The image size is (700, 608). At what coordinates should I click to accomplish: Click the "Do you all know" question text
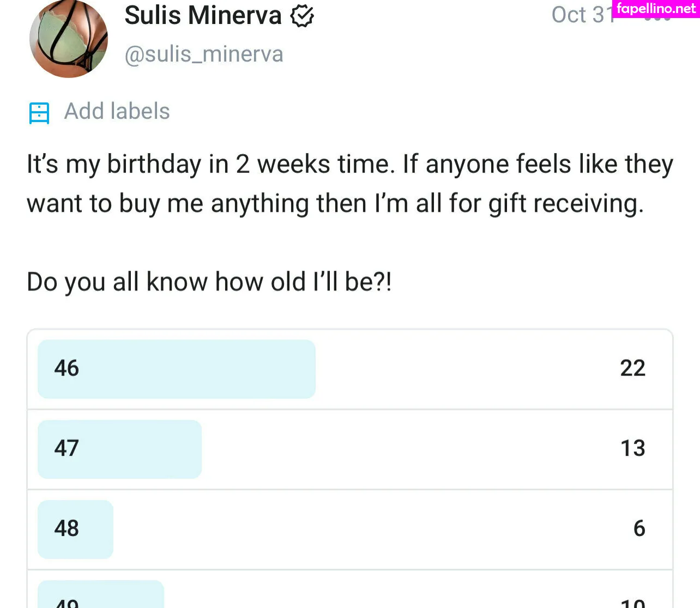[x=209, y=282]
